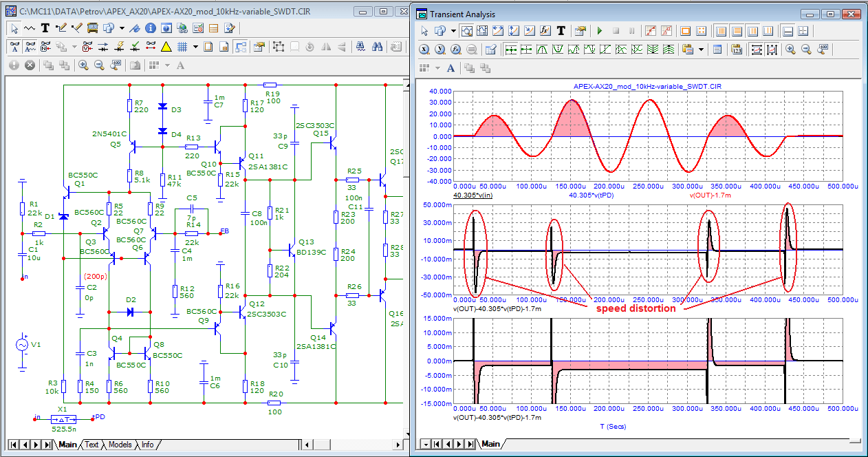The image size is (868, 457).
Task: Switch to the Text tab in schematic window
Action: [91, 445]
